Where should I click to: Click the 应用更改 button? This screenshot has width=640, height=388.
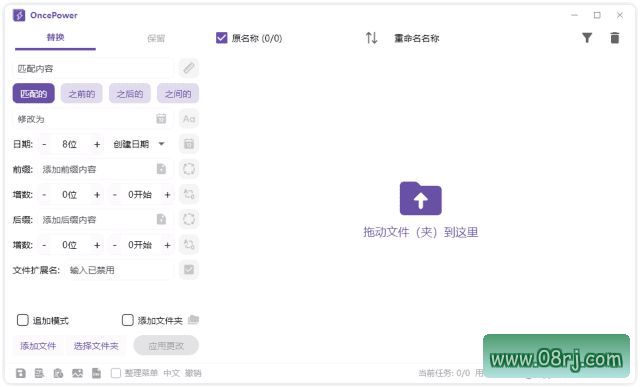pyautogui.click(x=166, y=346)
